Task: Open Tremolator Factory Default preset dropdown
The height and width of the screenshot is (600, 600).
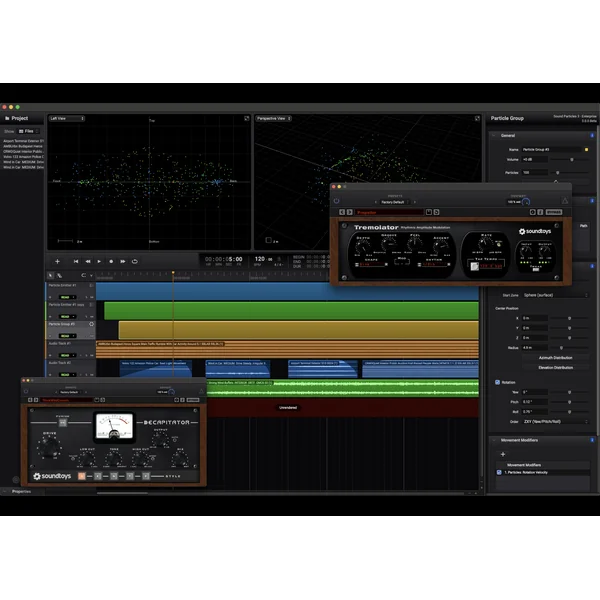Action: click(x=395, y=202)
